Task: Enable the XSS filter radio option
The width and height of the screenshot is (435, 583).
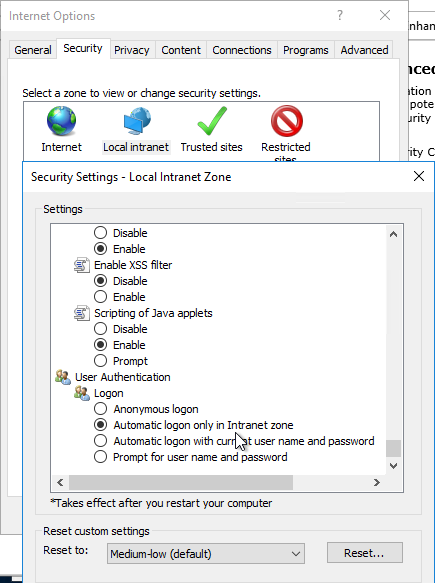Action: point(100,297)
